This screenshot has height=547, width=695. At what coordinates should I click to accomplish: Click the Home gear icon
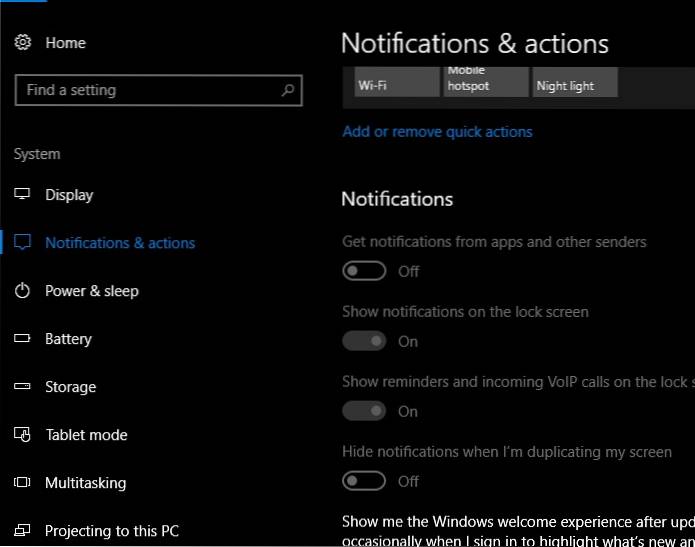pos(23,43)
